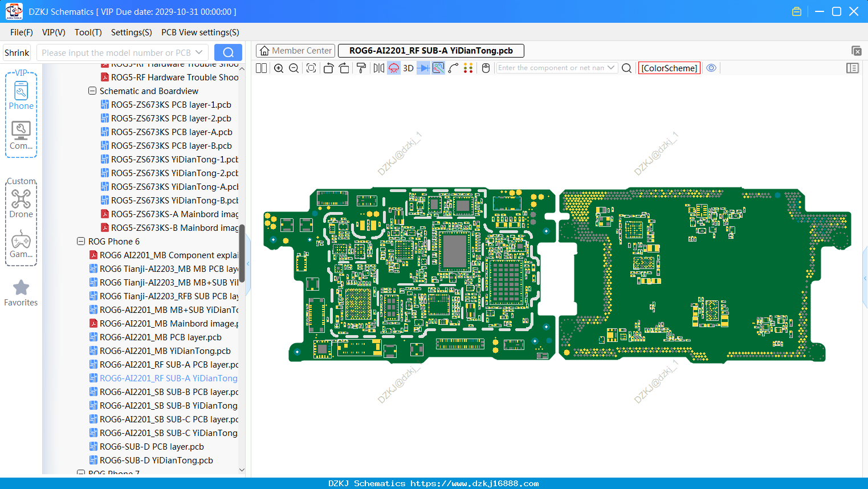
Task: Open the colored dots grid tool
Action: pyautogui.click(x=468, y=68)
